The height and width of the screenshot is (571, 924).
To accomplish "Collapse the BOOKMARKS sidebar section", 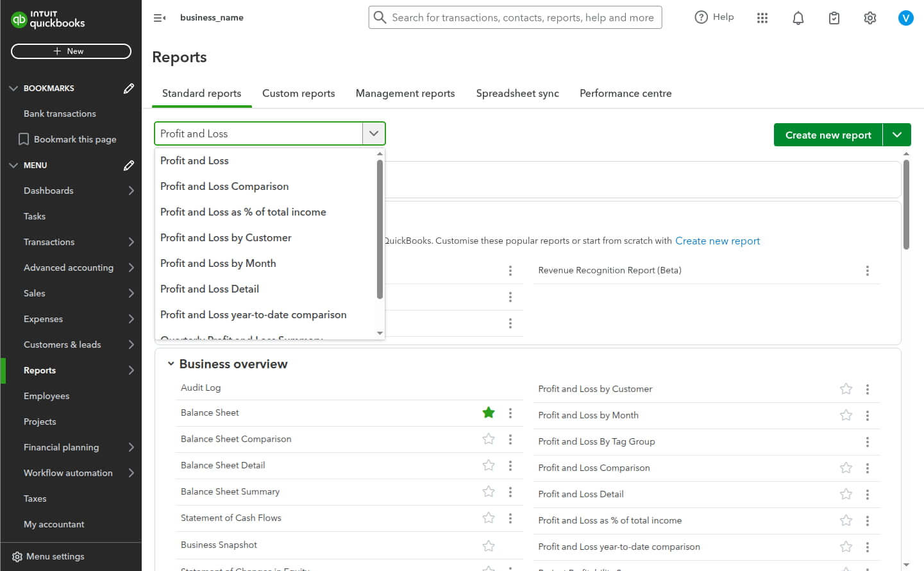I will click(x=13, y=89).
